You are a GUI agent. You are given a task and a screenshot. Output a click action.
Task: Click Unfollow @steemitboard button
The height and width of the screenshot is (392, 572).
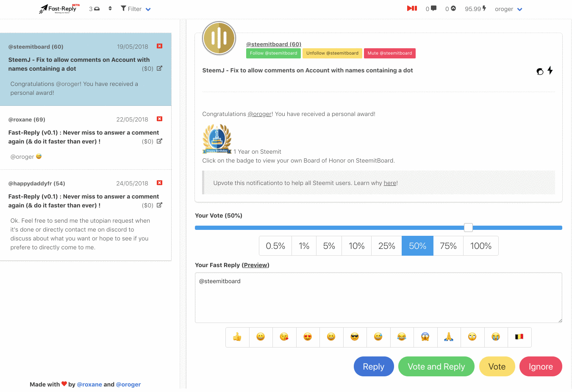click(332, 53)
